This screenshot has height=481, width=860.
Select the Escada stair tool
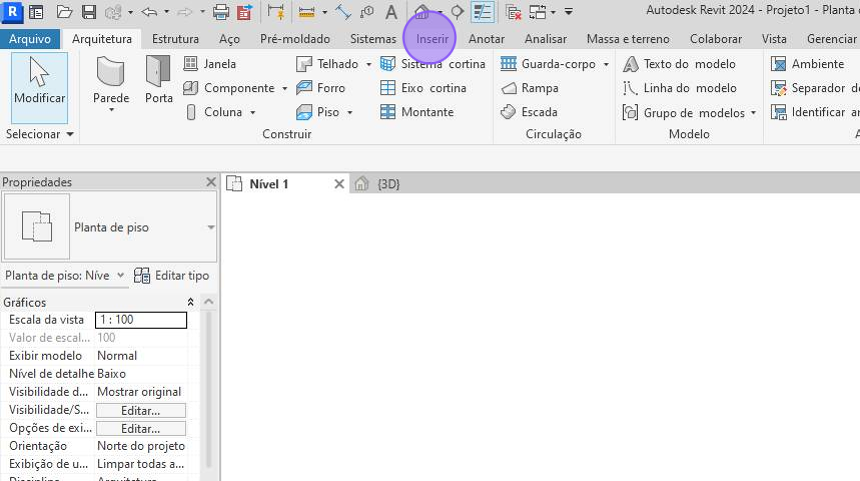[x=529, y=112]
